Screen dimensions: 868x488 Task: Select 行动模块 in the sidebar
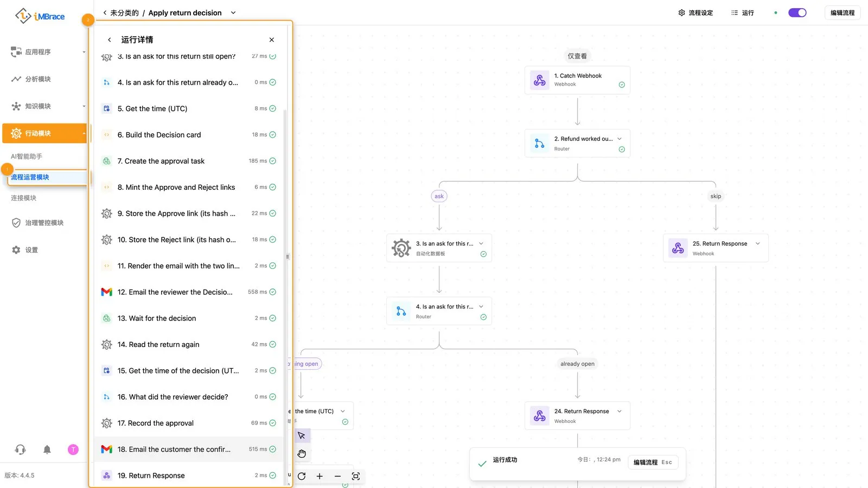click(44, 133)
